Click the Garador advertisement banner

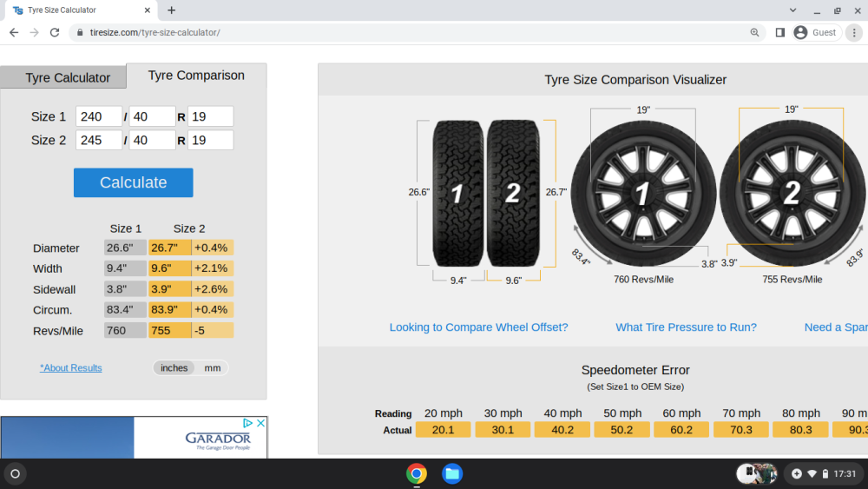point(134,438)
